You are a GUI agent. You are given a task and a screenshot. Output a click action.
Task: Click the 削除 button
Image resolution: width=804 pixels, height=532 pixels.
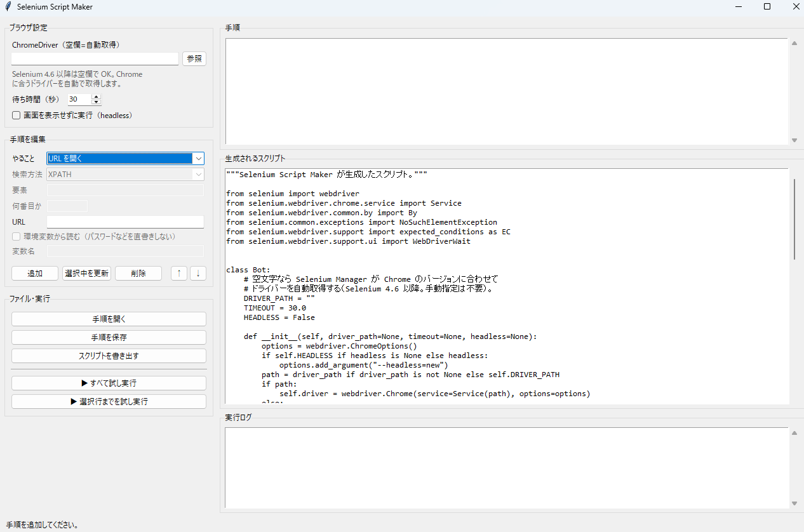tap(138, 273)
